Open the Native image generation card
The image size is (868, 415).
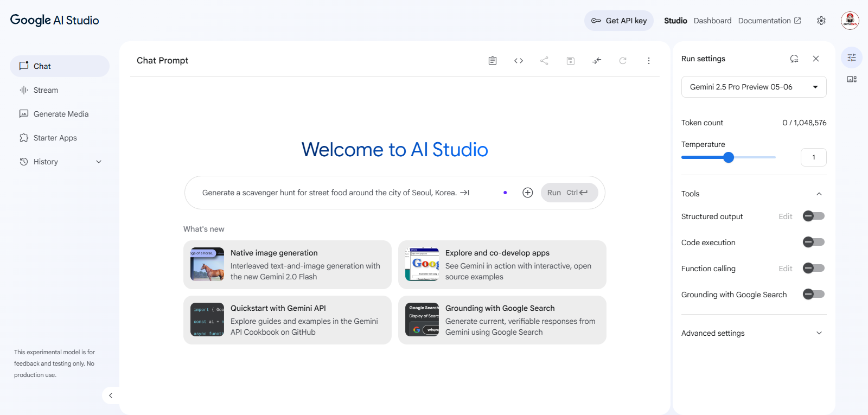[288, 265]
